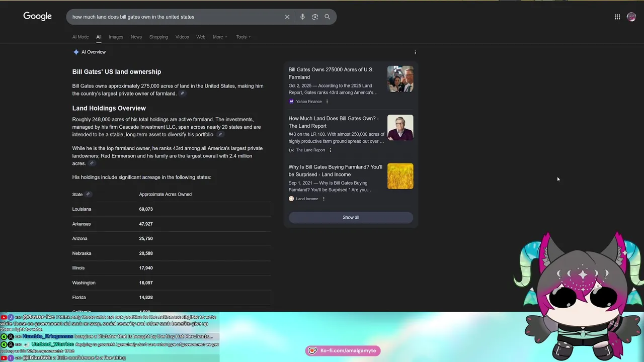Screen dimensions: 644x362
Task: Click the Washington state cell
Action: coord(84,283)
